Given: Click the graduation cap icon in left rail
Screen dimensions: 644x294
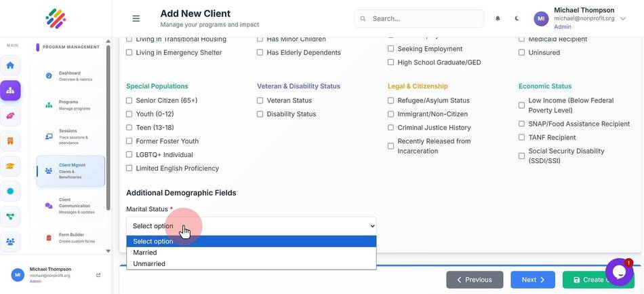Looking at the screenshot, I should (10, 166).
